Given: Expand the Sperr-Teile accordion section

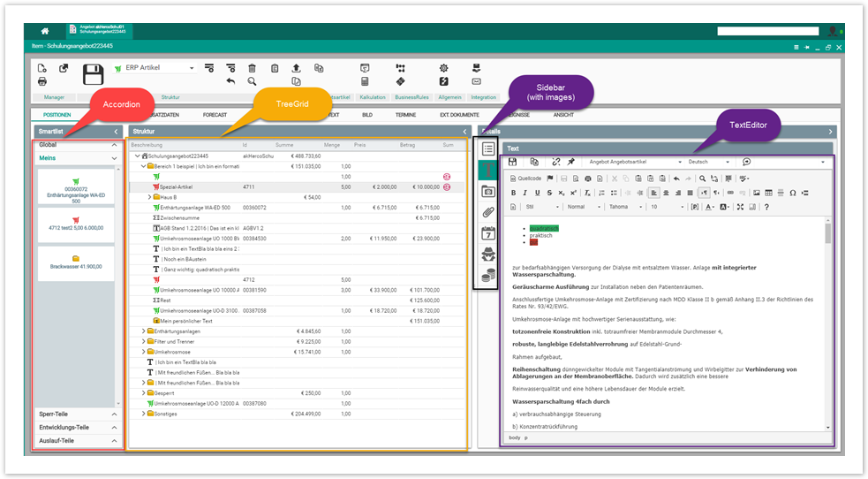Looking at the screenshot, I should 78,414.
